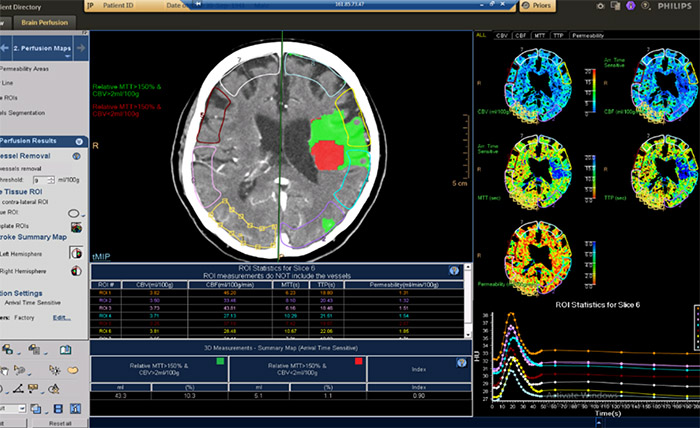Click the Priors button

(x=537, y=5)
